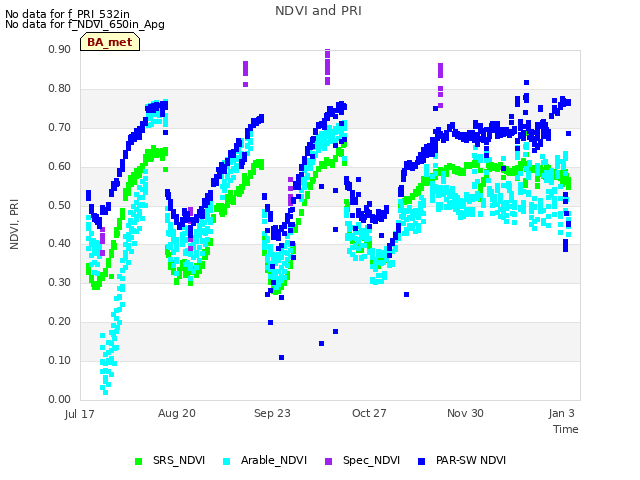This screenshot has width=640, height=480.
Task: Click the purple Spec_NDVI legend swatch
Action: [x=328, y=461]
